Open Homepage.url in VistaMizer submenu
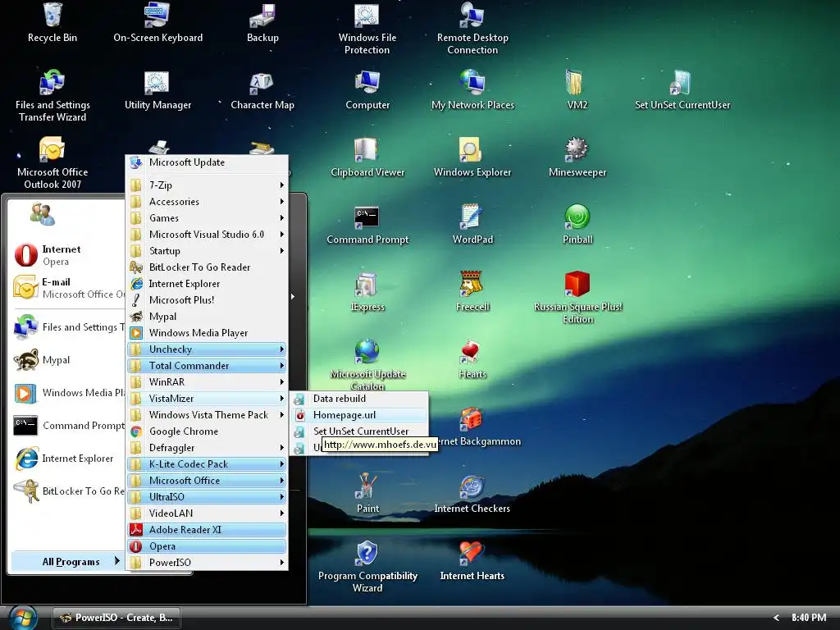The image size is (840, 630). (359, 414)
